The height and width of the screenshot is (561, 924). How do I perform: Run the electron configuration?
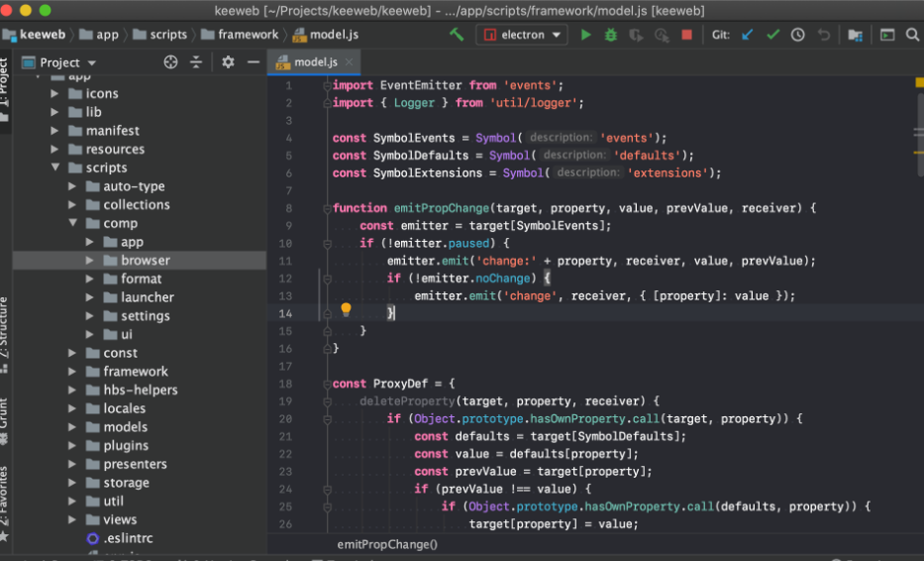point(585,35)
